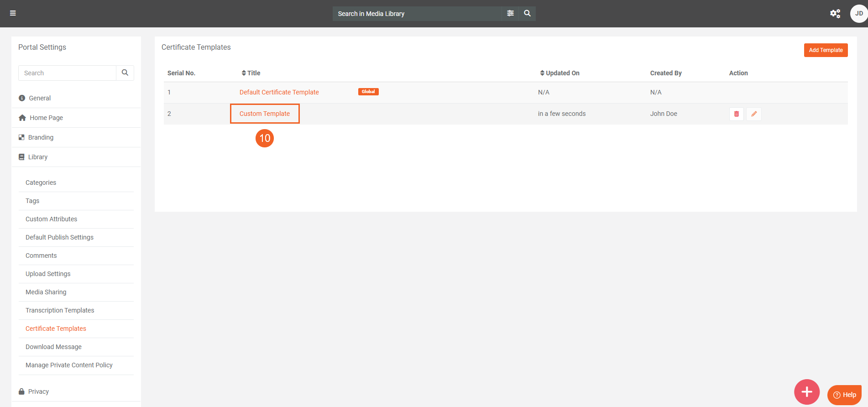Viewport: 868px width, 407px height.
Task: Open the hamburger navigation menu
Action: click(x=13, y=13)
